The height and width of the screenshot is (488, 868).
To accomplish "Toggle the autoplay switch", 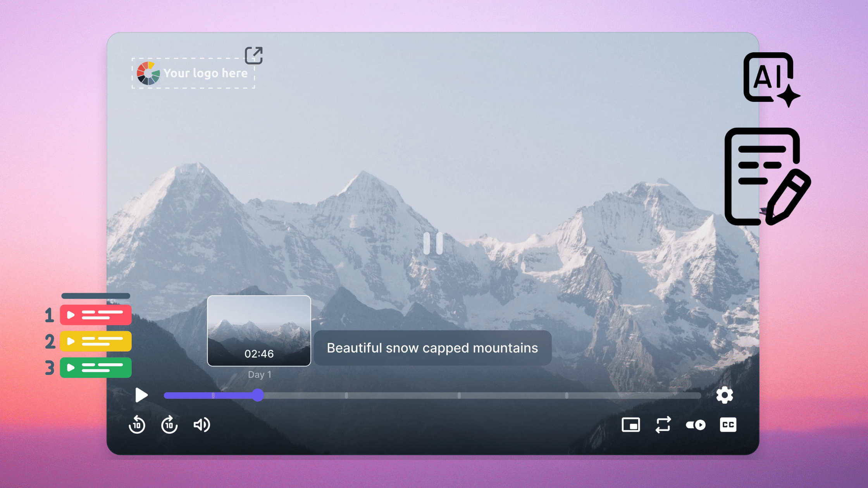I will [x=696, y=425].
